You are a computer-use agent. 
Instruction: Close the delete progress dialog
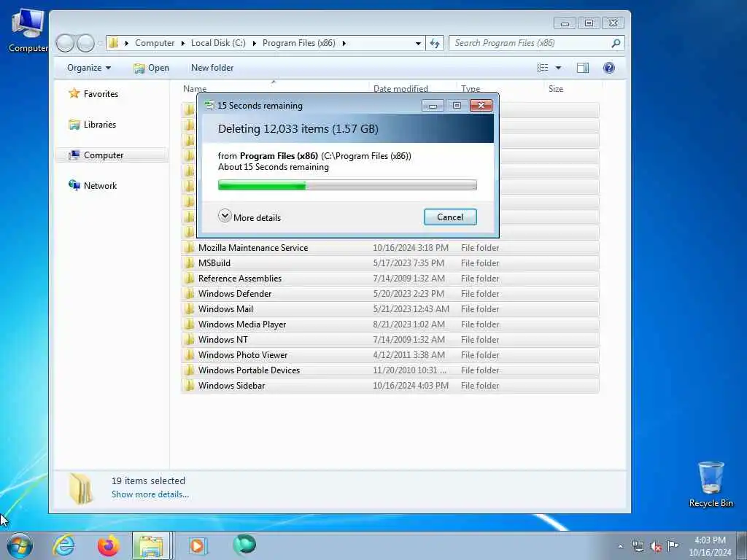coord(481,105)
